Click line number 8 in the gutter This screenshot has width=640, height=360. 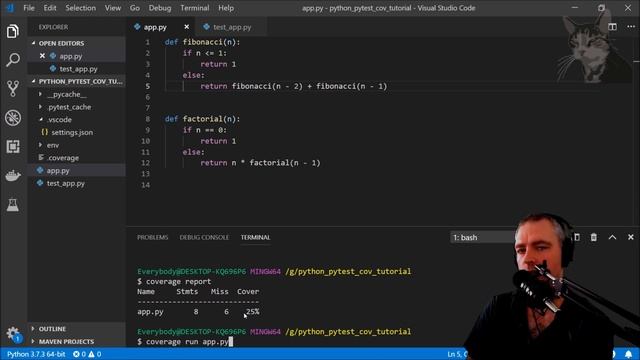tap(147, 119)
